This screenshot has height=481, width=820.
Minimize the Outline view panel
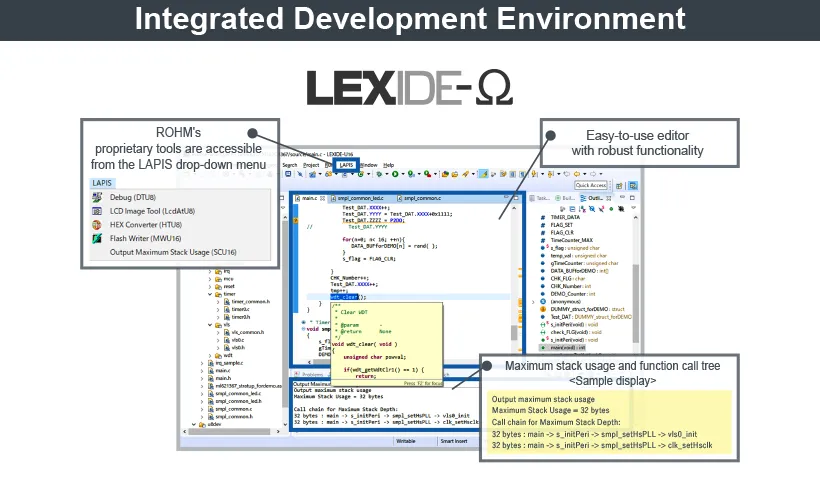click(622, 198)
